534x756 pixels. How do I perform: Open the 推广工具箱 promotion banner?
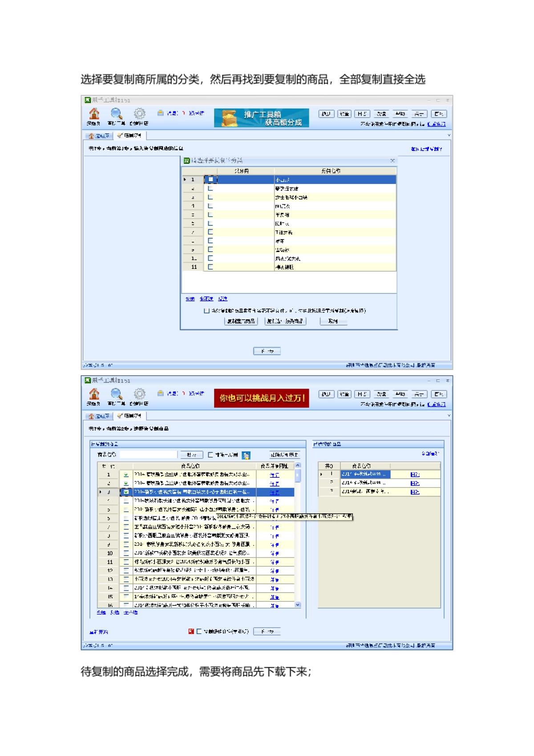pos(261,118)
